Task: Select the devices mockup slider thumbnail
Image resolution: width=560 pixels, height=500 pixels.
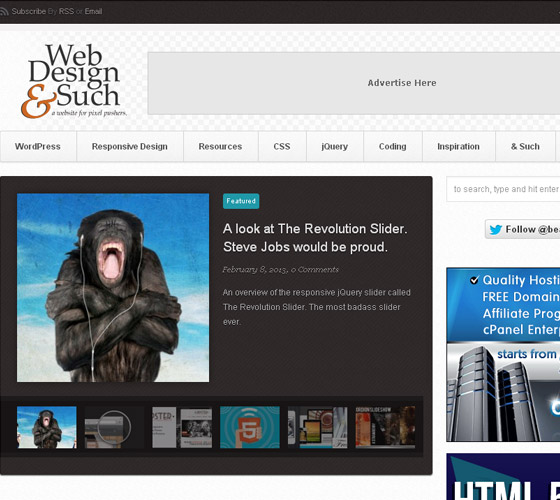Action: [x=318, y=427]
